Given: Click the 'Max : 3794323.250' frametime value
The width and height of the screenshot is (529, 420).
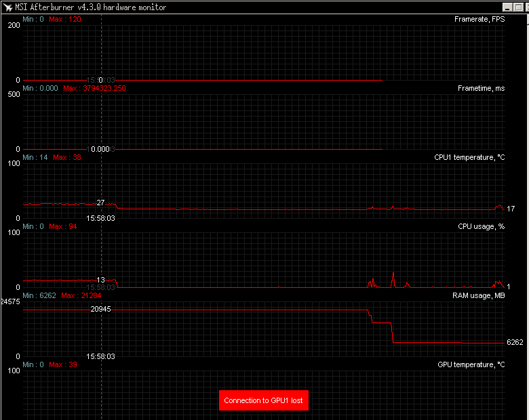Looking at the screenshot, I should point(94,88).
